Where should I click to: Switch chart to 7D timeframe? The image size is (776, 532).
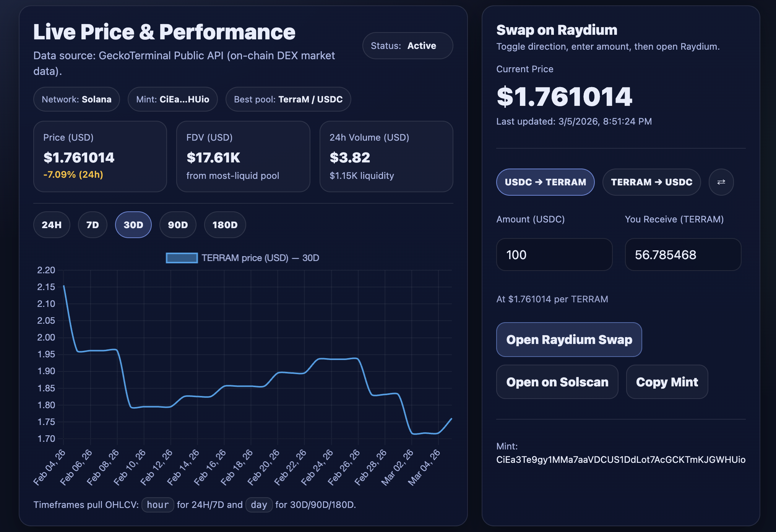(x=93, y=225)
